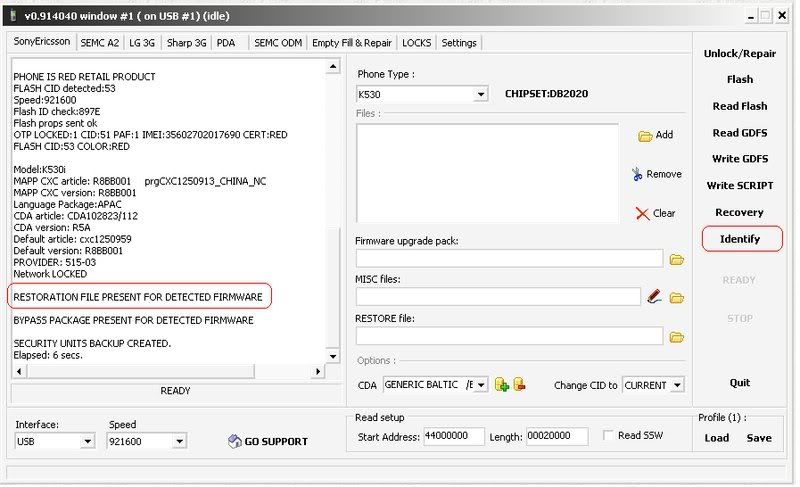The width and height of the screenshot is (800, 487).
Task: Click the Read Flash button
Action: tap(740, 106)
